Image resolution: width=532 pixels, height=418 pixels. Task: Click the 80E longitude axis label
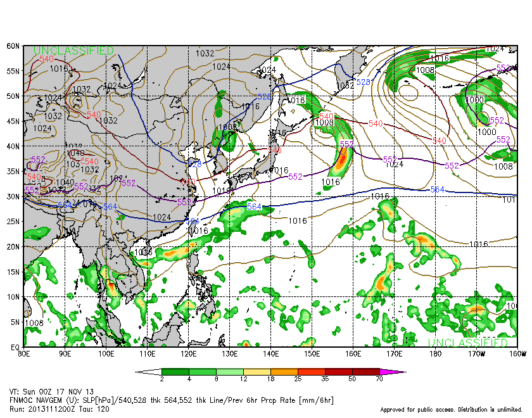23,353
